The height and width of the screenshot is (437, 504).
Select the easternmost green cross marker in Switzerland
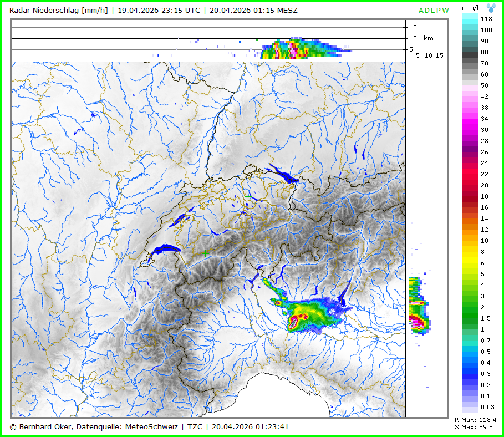[303, 222]
